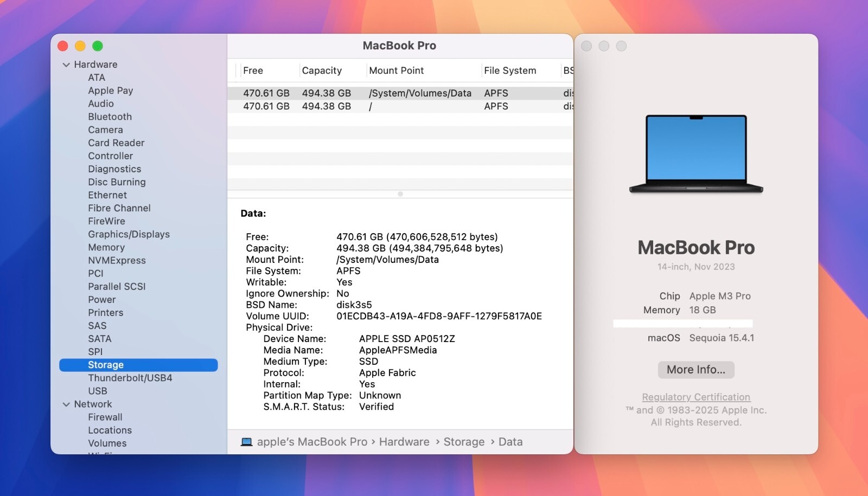Click the S.M.A.R.T. Status Verified value
Image resolution: width=868 pixels, height=496 pixels.
point(376,407)
